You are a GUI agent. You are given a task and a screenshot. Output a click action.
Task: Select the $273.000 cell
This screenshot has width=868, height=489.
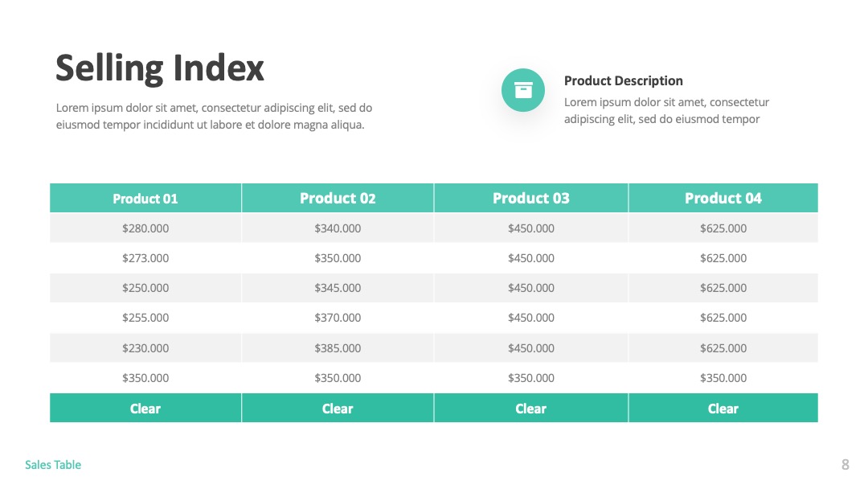point(145,258)
